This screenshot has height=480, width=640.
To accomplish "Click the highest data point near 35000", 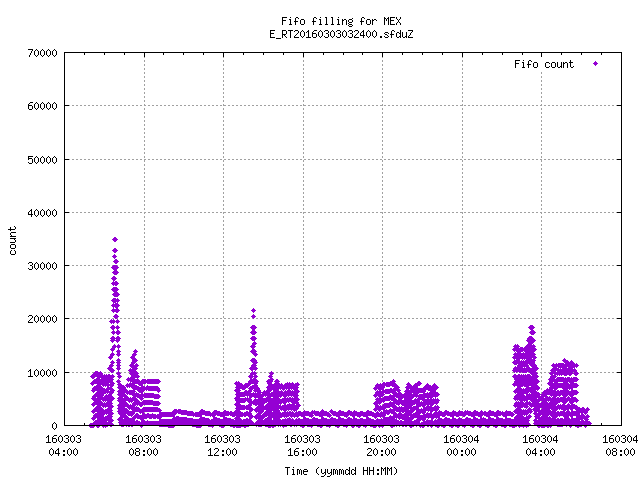I will (x=115, y=240).
